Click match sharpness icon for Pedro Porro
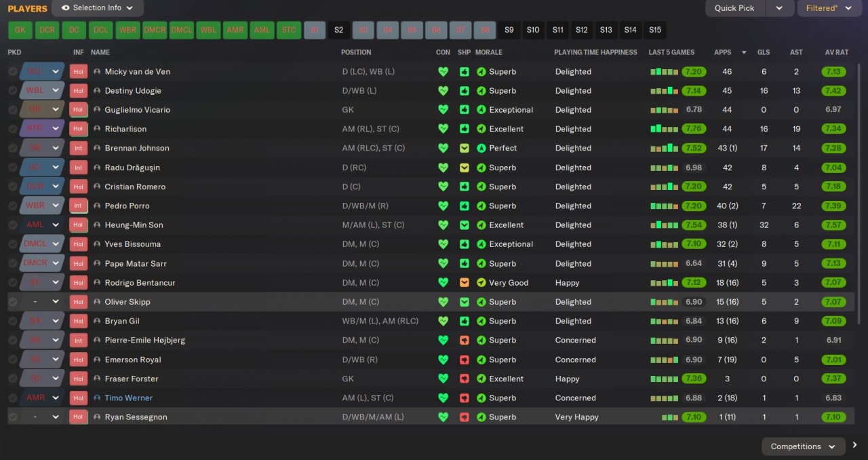The image size is (868, 460). 465,206
